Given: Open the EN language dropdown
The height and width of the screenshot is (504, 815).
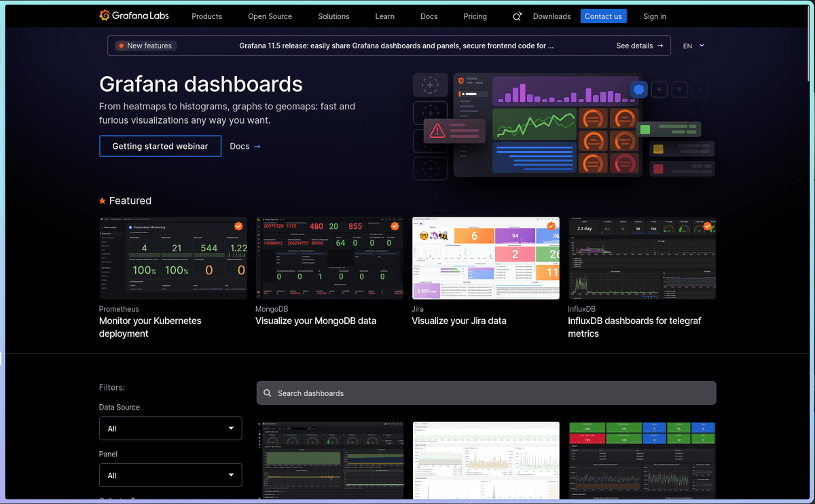Looking at the screenshot, I should tap(693, 46).
